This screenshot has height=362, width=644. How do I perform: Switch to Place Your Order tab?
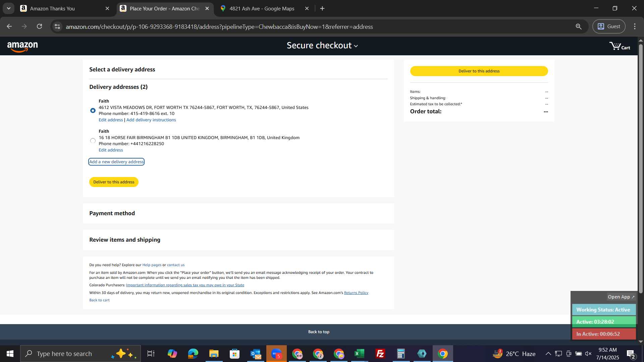(165, 8)
